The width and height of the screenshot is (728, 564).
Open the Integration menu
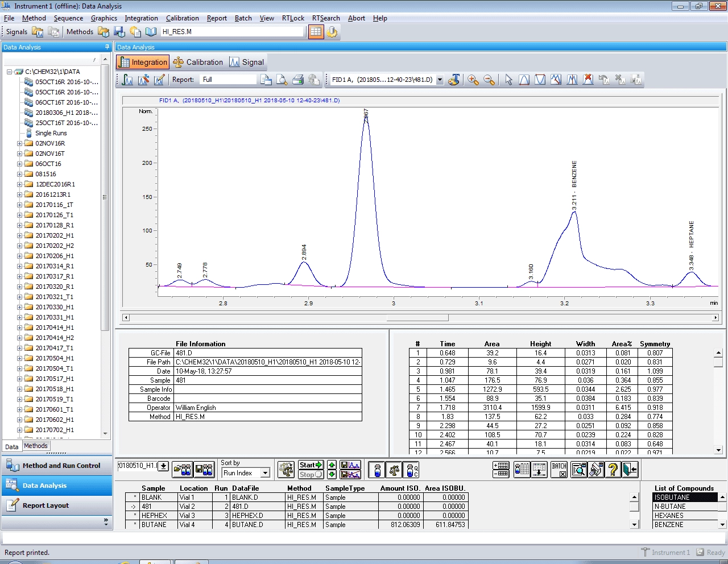point(141,18)
